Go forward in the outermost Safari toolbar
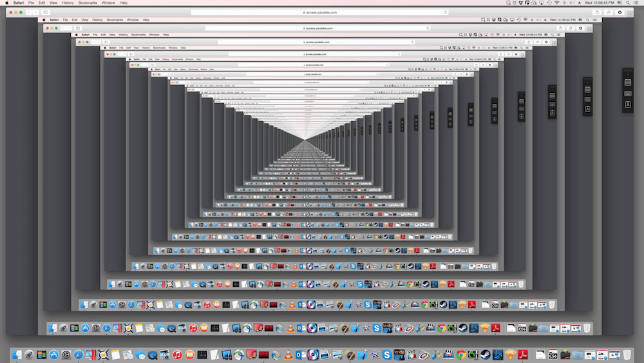The image size is (644, 363). pyautogui.click(x=36, y=12)
